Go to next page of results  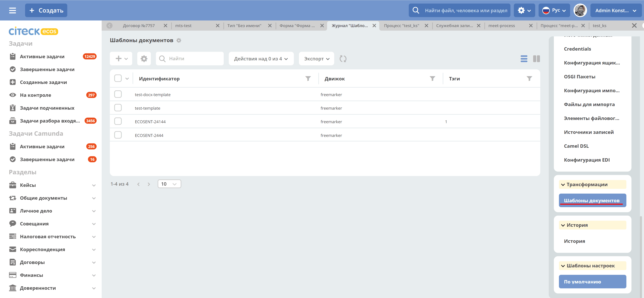point(149,184)
